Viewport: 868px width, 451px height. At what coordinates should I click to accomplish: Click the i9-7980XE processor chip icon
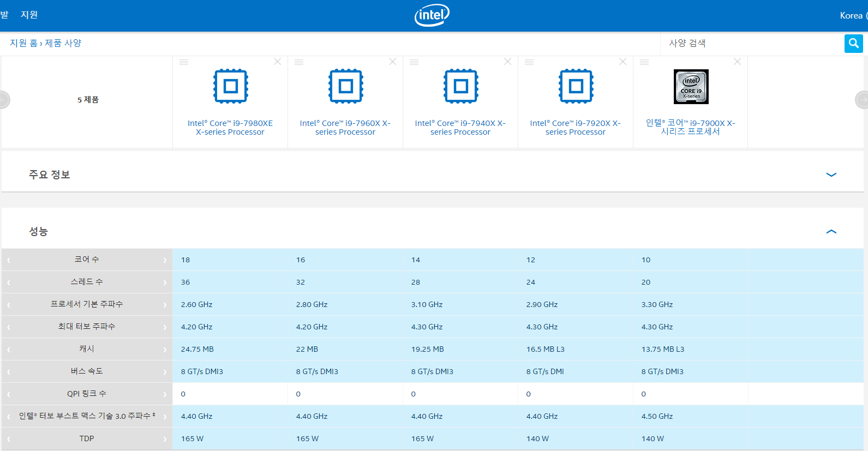point(231,86)
